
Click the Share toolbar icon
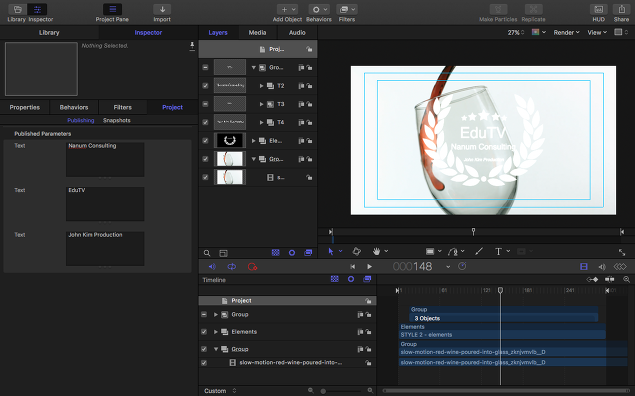(x=621, y=9)
